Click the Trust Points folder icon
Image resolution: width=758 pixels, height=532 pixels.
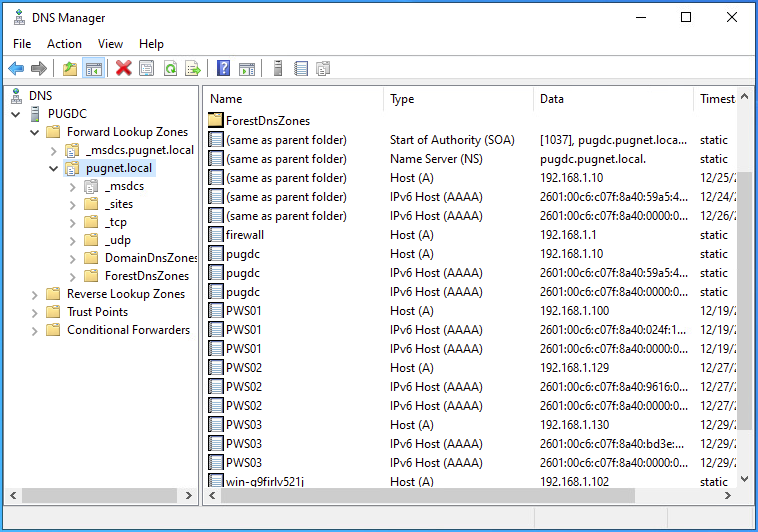(x=53, y=311)
